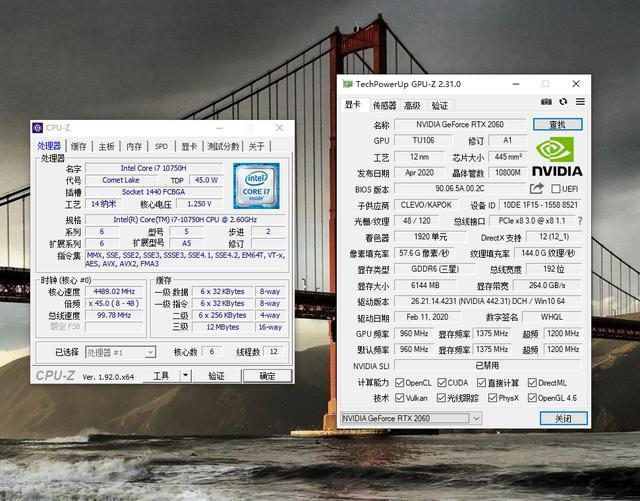The height and width of the screenshot is (501, 640).
Task: Open the 高级 tab in GPU-Z
Action: click(x=412, y=105)
